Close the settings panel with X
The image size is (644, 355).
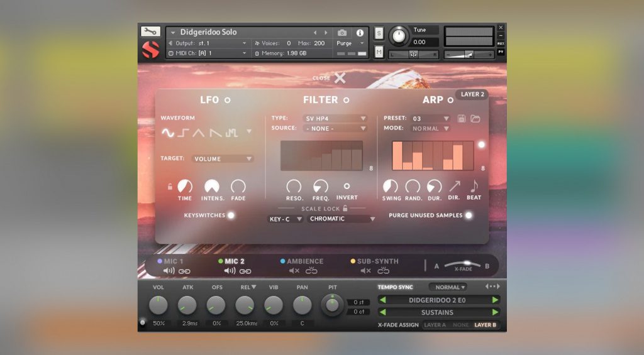click(x=340, y=77)
